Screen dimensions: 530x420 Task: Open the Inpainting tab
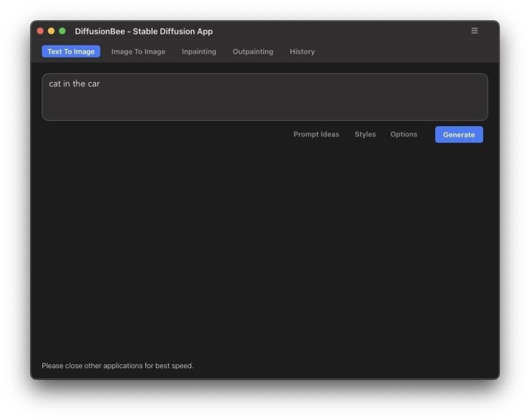[198, 51]
